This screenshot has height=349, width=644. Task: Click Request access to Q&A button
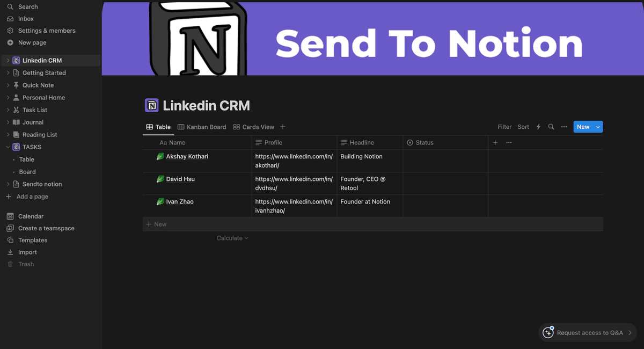pyautogui.click(x=587, y=333)
